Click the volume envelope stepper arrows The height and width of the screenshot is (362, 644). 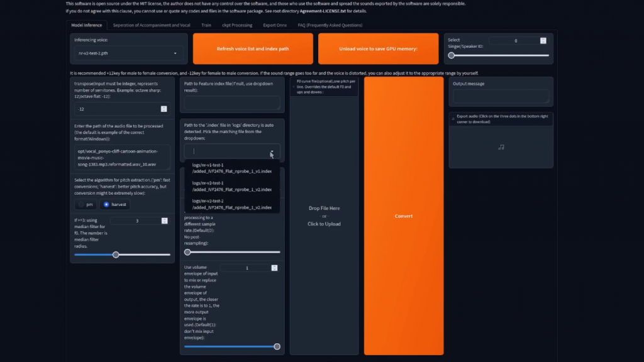pyautogui.click(x=274, y=268)
